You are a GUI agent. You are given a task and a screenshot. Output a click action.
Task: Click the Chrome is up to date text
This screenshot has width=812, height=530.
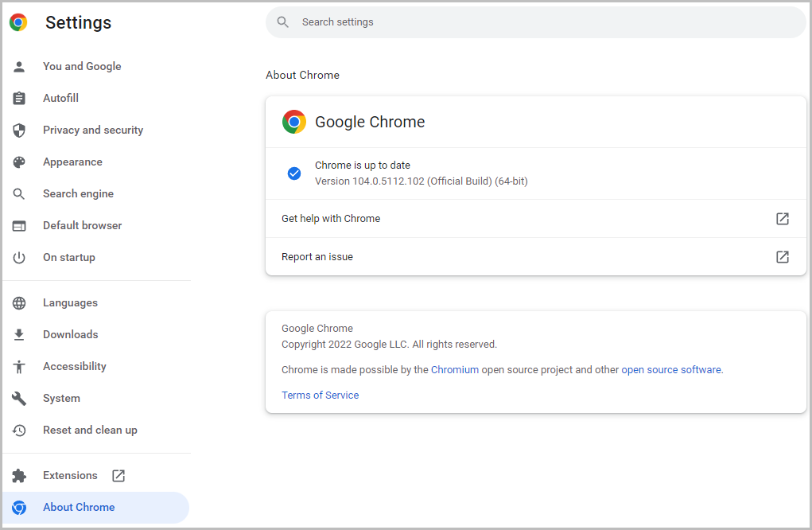coord(363,166)
